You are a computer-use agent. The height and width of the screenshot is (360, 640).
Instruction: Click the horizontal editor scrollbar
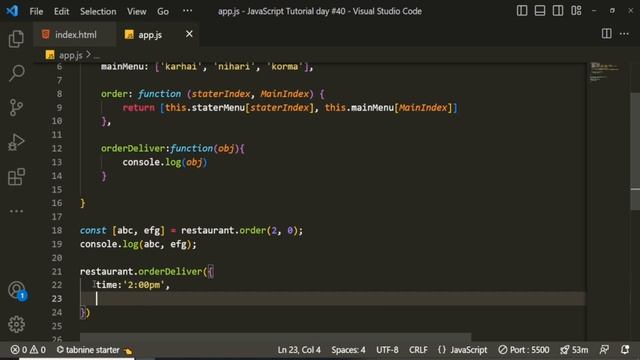(x=275, y=337)
